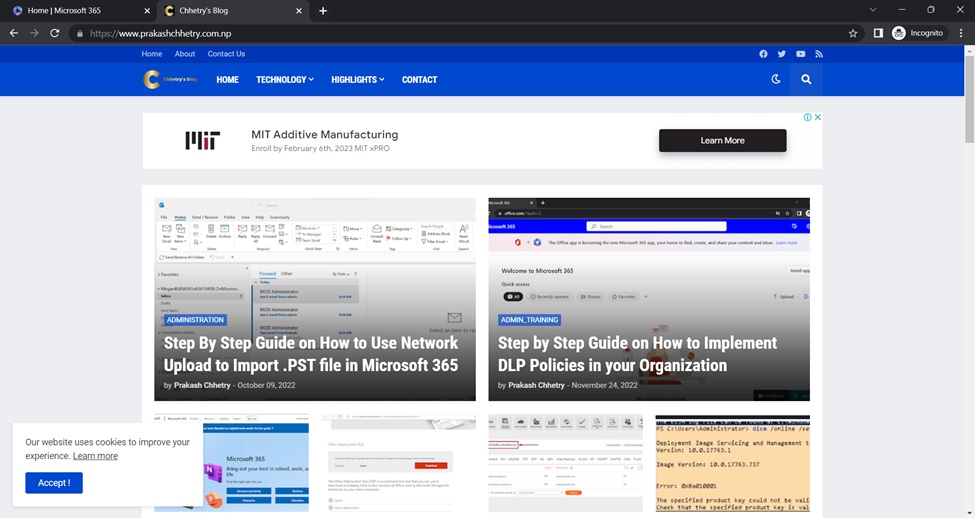
Task: Go back with browser back arrow
Action: [x=14, y=33]
